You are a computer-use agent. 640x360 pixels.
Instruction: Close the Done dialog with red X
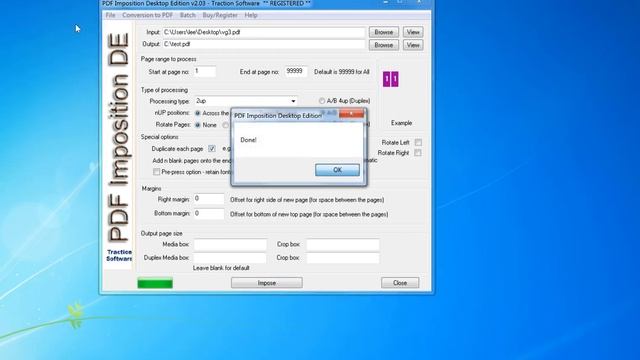click(351, 113)
